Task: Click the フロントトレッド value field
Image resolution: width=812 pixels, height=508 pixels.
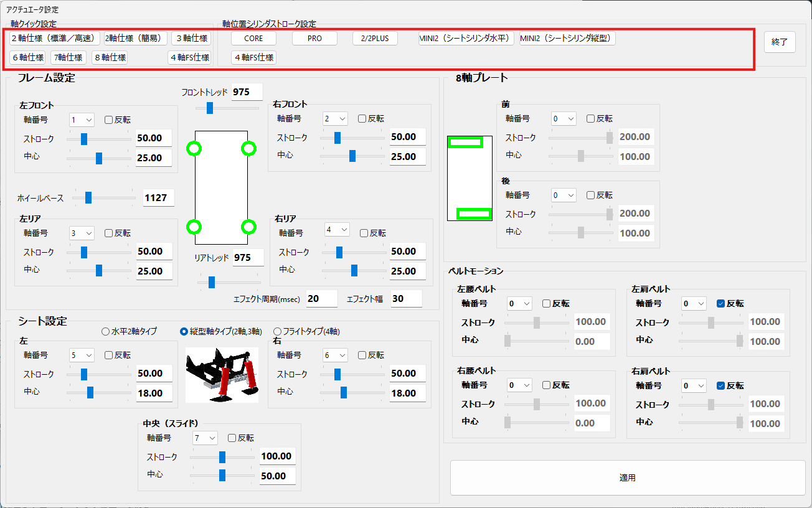Action: 247,92
